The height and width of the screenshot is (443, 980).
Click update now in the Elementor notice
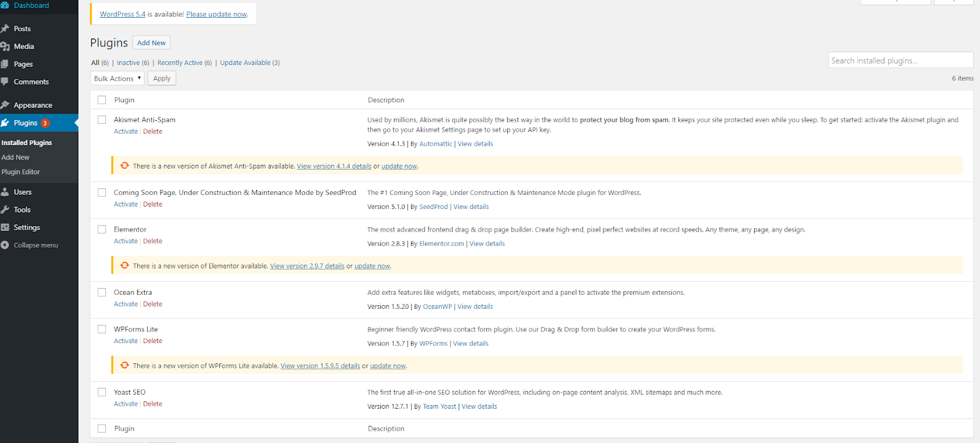click(372, 266)
